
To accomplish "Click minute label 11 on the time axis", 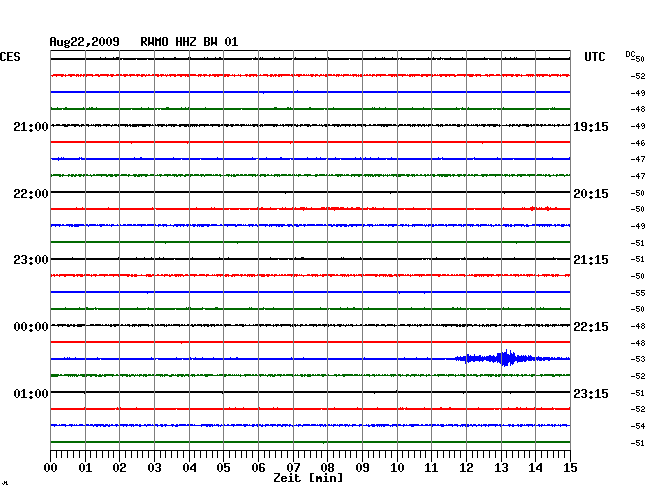I will click(x=431, y=468).
